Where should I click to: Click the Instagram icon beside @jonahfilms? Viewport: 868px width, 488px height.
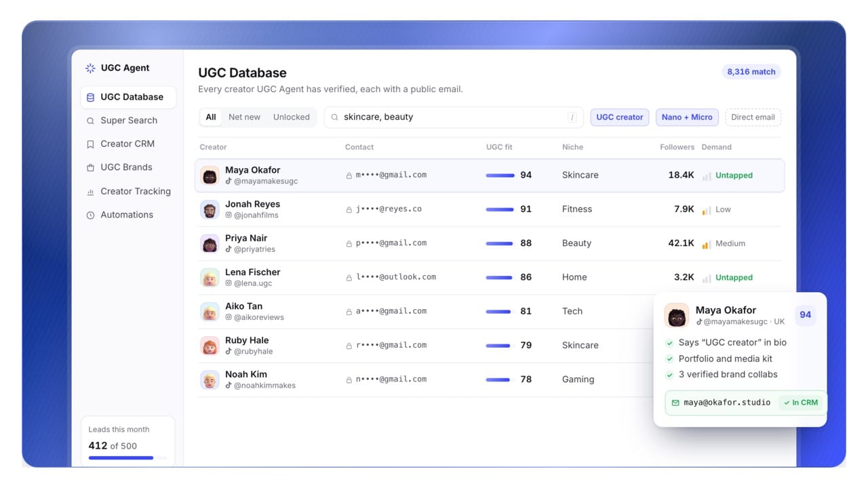point(229,215)
